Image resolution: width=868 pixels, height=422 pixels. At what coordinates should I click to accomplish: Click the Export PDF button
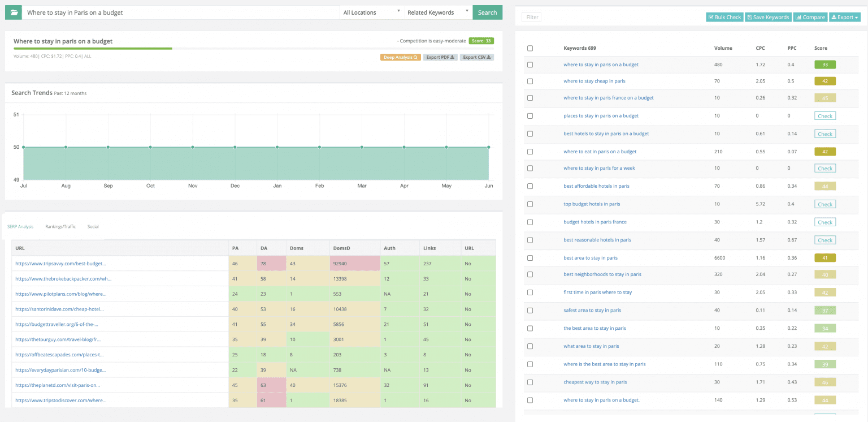click(x=440, y=57)
